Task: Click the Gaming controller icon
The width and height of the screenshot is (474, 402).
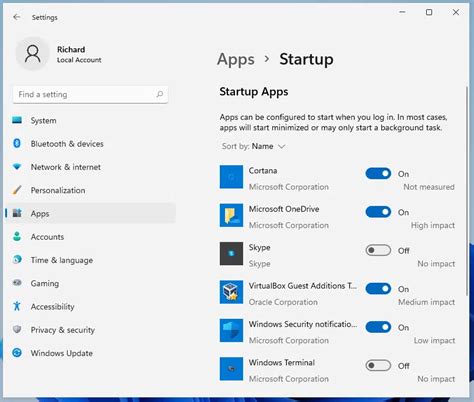Action: click(x=17, y=283)
